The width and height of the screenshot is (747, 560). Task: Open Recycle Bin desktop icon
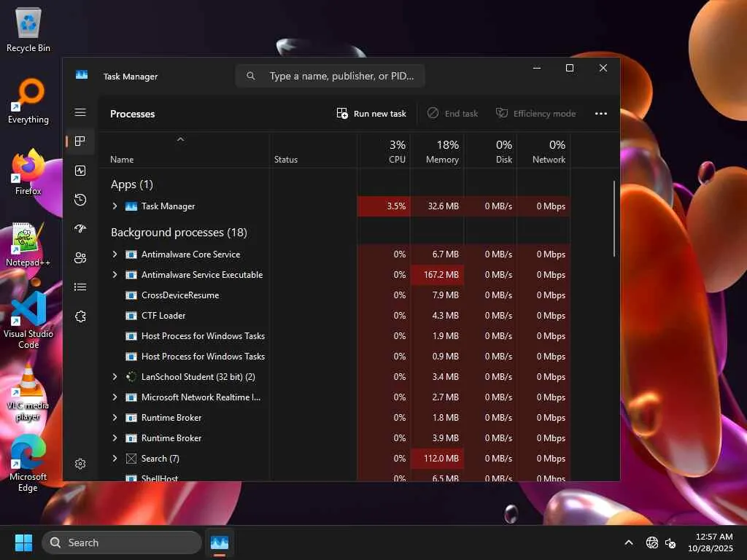click(x=28, y=29)
